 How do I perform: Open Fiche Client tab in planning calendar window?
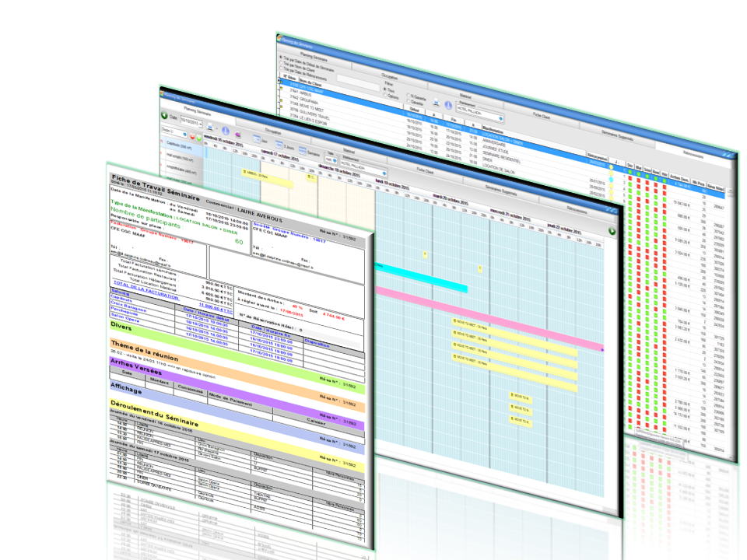[425, 170]
